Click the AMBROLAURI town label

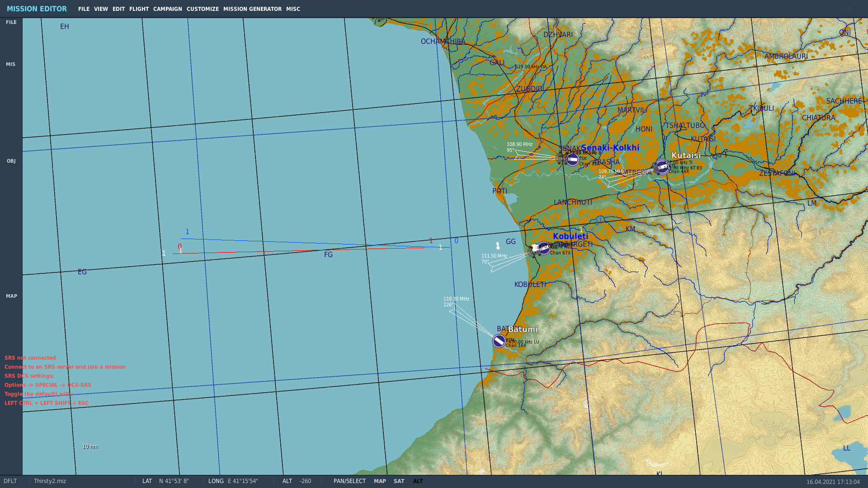coord(786,56)
